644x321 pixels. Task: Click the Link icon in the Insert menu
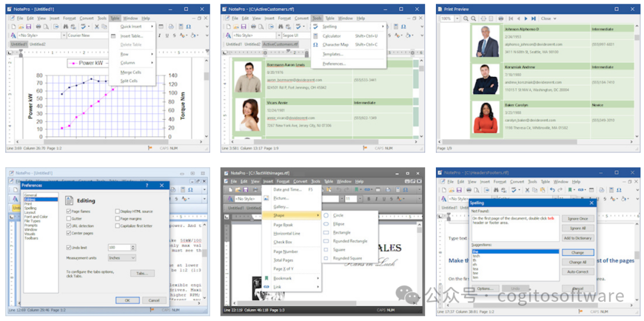tap(267, 287)
